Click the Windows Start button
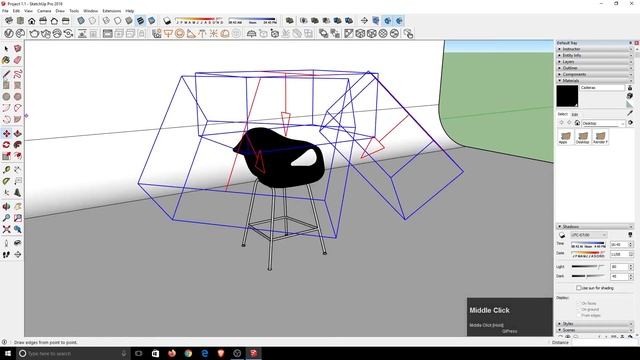This screenshot has height=360, width=640. coord(8,353)
